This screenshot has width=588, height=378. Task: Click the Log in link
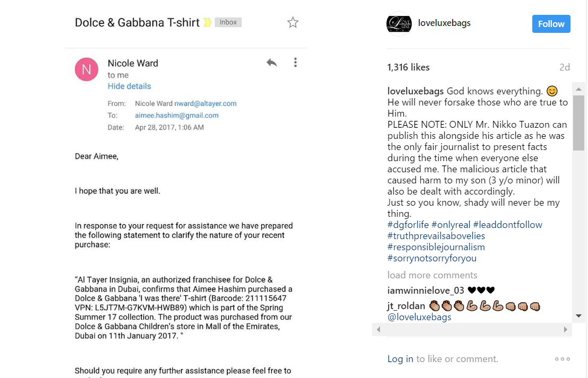[400, 359]
